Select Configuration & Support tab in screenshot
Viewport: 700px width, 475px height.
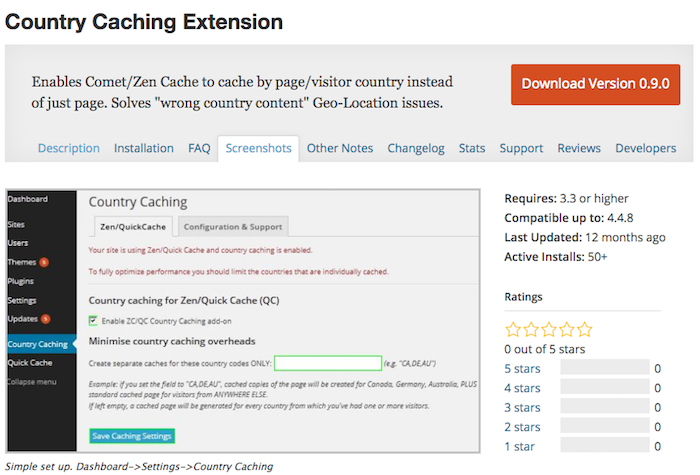(x=234, y=226)
